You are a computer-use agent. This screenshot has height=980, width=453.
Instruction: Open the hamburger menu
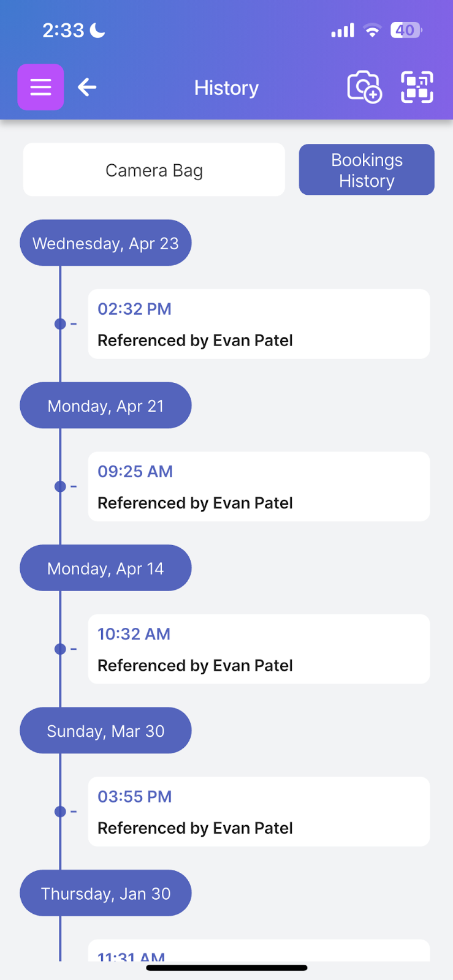click(40, 88)
